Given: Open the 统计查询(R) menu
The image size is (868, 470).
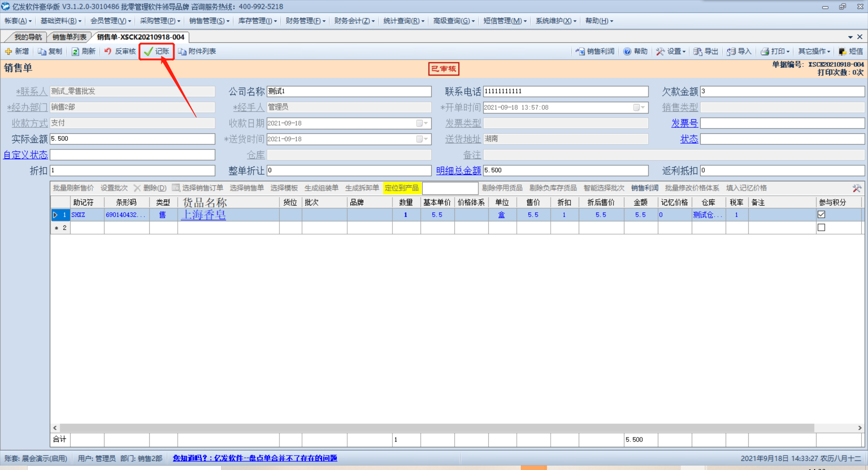Looking at the screenshot, I should pos(404,21).
